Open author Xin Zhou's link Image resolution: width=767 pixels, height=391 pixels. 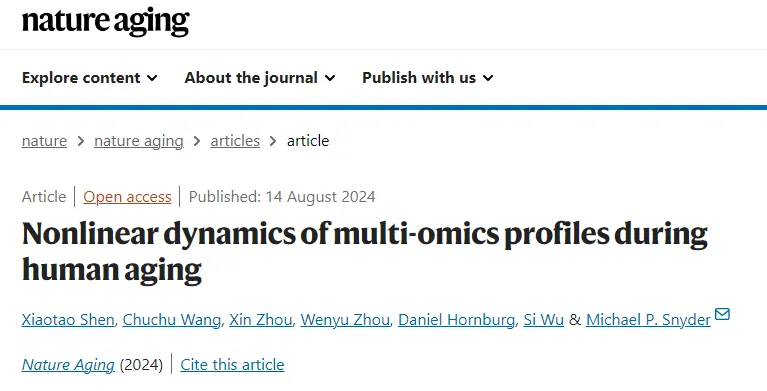point(261,320)
